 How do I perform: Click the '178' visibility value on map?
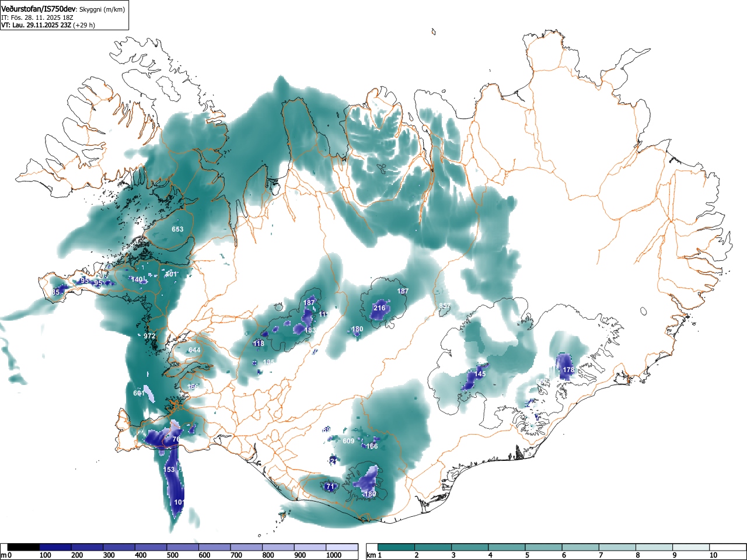tap(568, 370)
